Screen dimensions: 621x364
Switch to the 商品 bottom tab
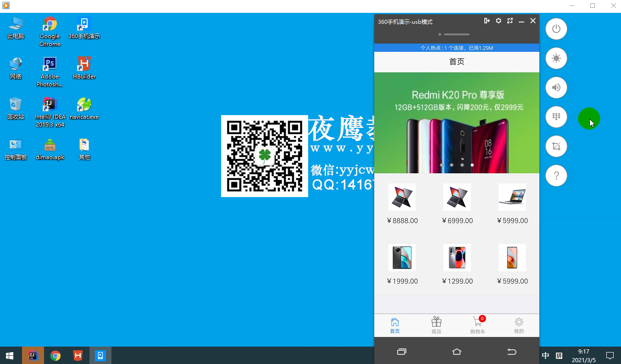tap(436, 325)
